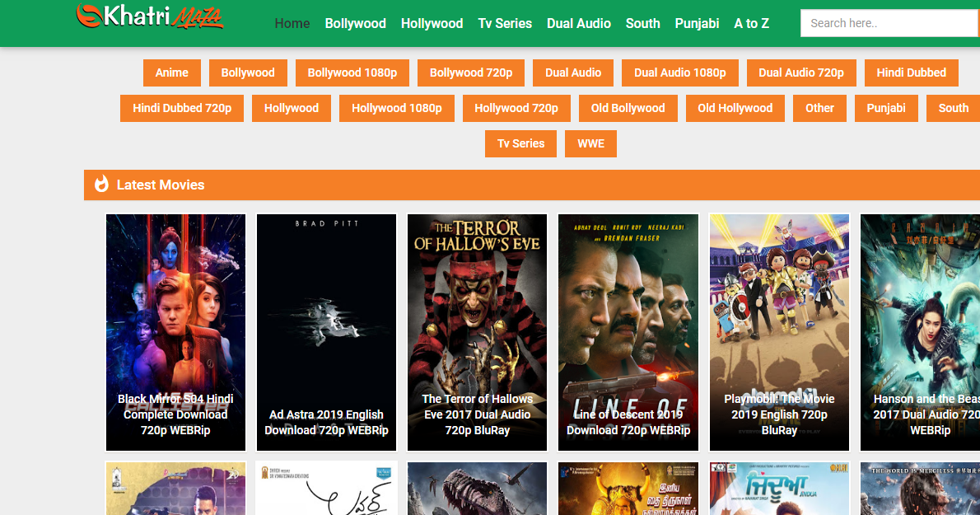Open the A to Z navigation link

click(x=751, y=24)
